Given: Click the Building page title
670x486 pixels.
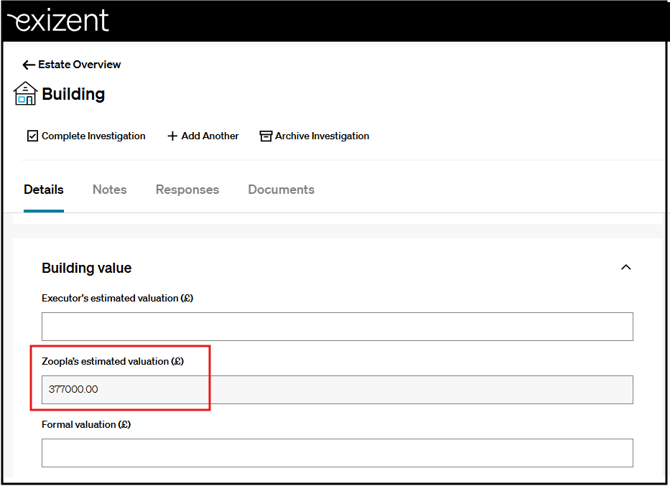Looking at the screenshot, I should [x=73, y=95].
